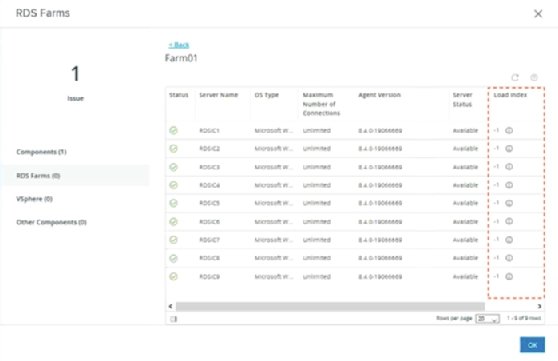Click the green status check icon for RDSIC3
Viewport: 558px width, 361px height.
173,167
